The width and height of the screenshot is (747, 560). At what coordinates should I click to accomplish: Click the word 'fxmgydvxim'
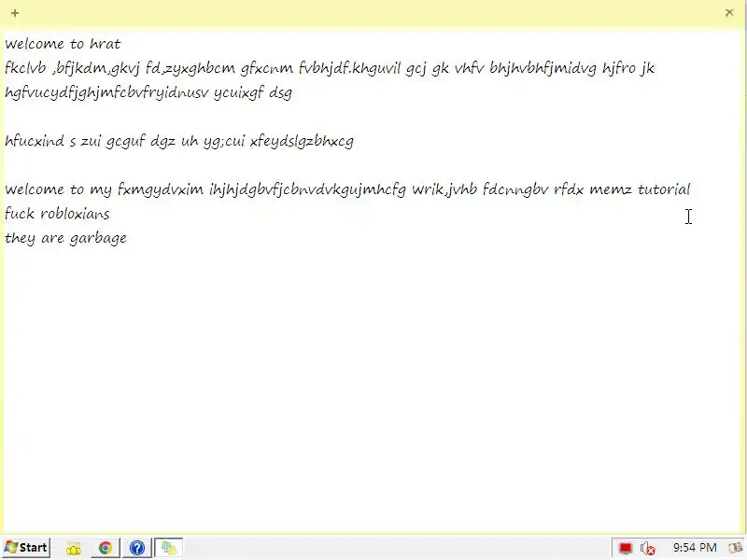tap(161, 190)
